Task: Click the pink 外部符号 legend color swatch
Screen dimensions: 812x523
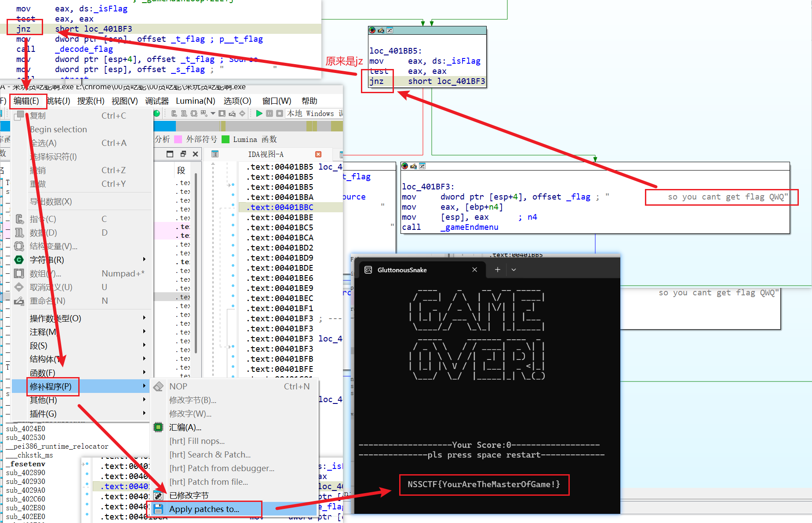Action: (178, 139)
